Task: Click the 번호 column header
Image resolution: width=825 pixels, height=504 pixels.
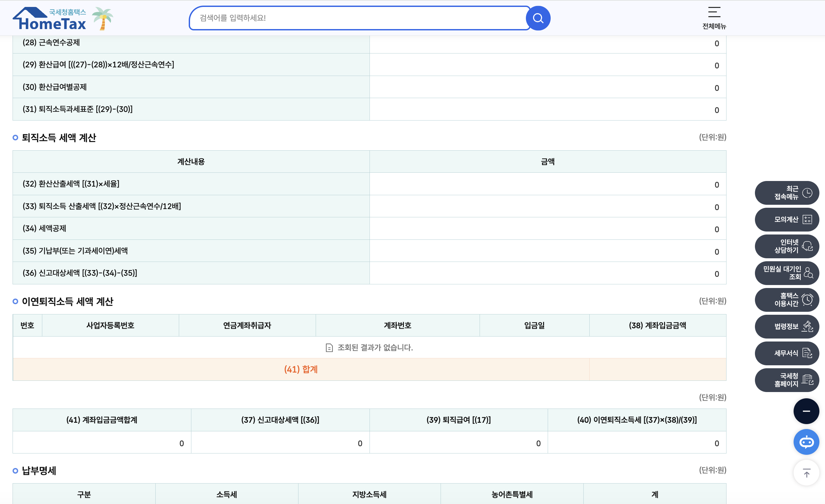Action: coord(27,325)
